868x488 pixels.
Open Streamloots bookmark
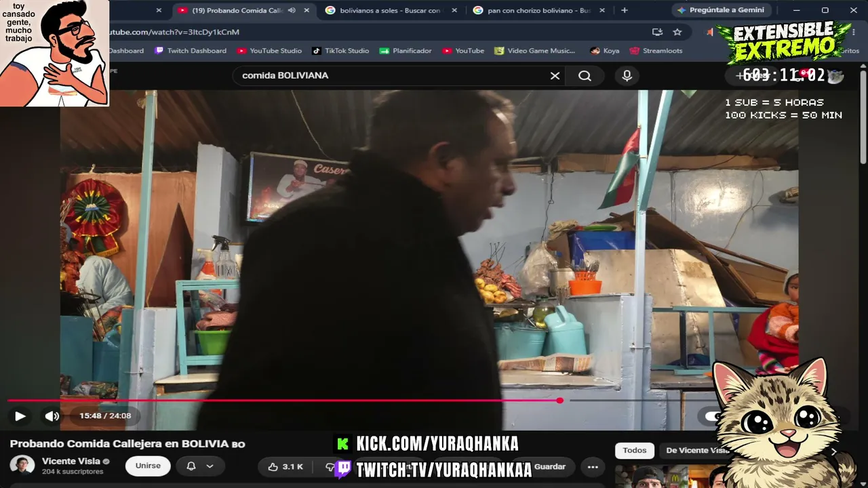pos(656,51)
